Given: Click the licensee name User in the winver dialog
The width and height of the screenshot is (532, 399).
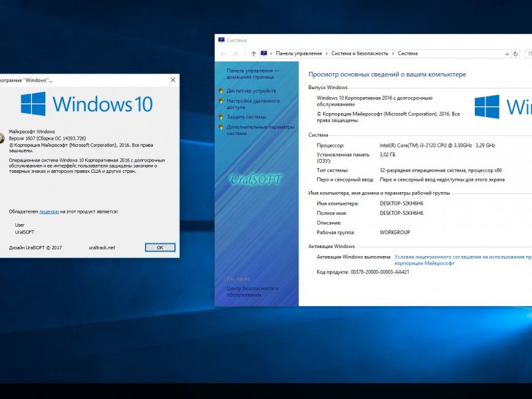Looking at the screenshot, I should [x=20, y=225].
